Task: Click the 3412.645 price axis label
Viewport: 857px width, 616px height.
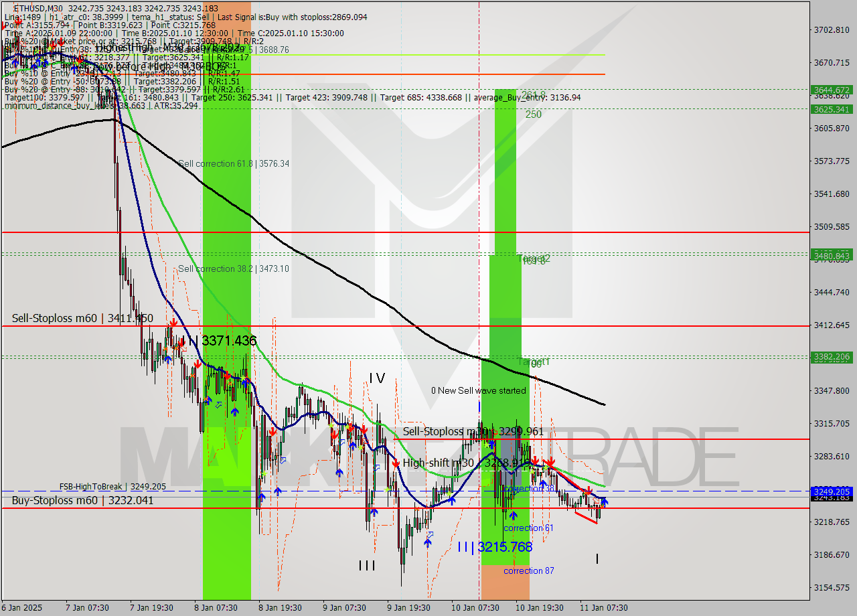Action: [832, 325]
